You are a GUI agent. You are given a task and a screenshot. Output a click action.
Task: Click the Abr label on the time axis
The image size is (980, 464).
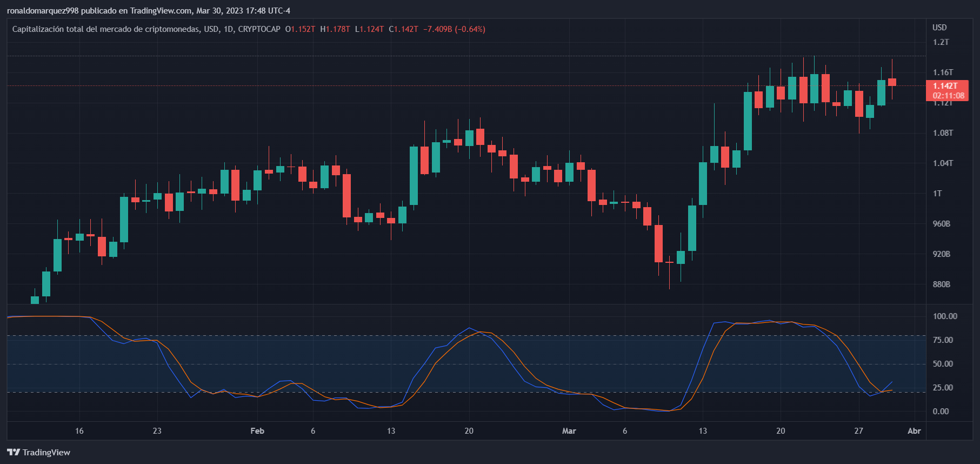click(x=914, y=431)
